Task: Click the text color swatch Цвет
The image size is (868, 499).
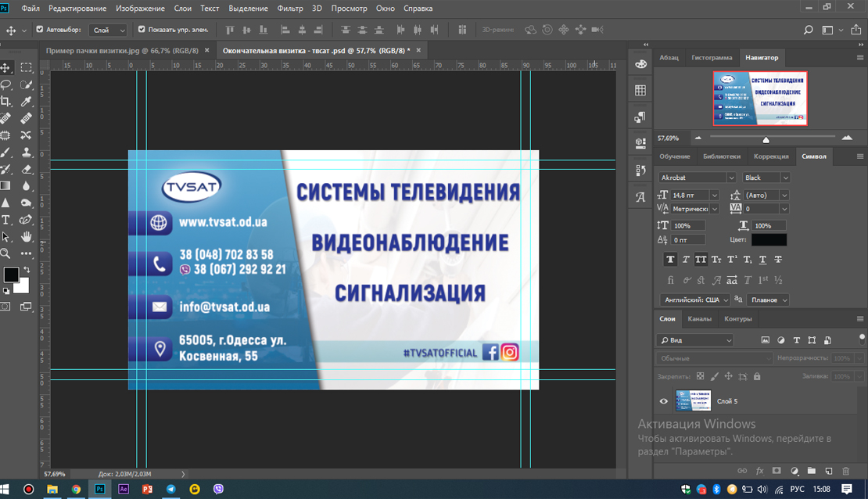Action: click(x=769, y=240)
